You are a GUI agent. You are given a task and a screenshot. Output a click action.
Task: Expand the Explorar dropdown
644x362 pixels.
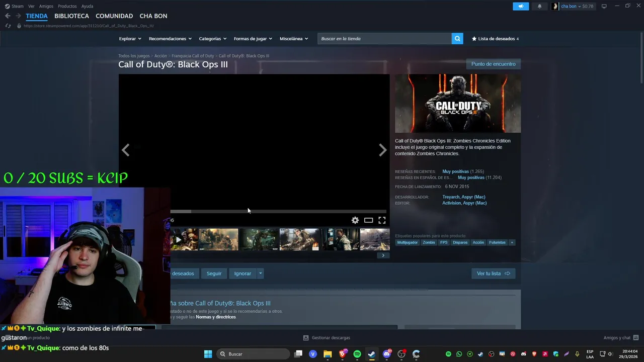point(130,39)
